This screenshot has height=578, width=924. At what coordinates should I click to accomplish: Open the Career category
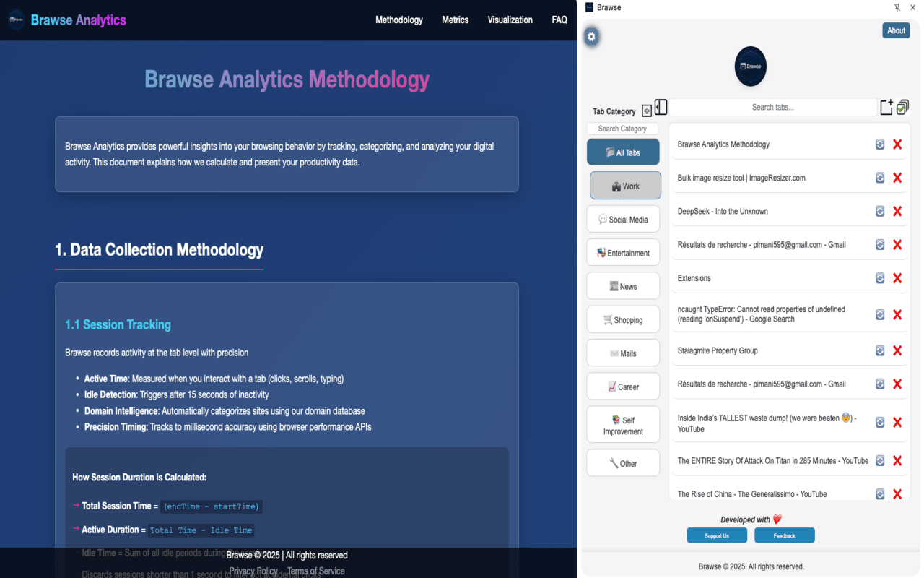tap(623, 387)
